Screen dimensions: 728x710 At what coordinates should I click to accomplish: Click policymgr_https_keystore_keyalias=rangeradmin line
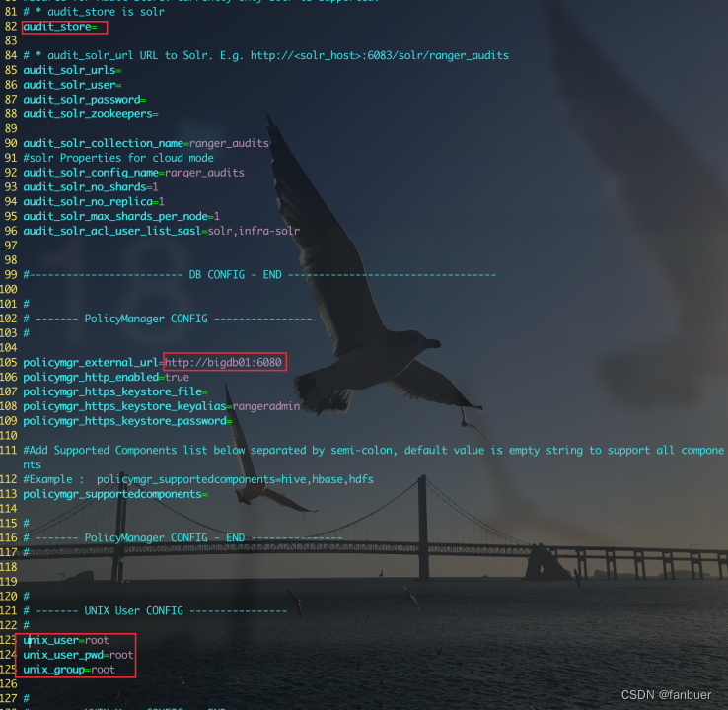(x=162, y=406)
